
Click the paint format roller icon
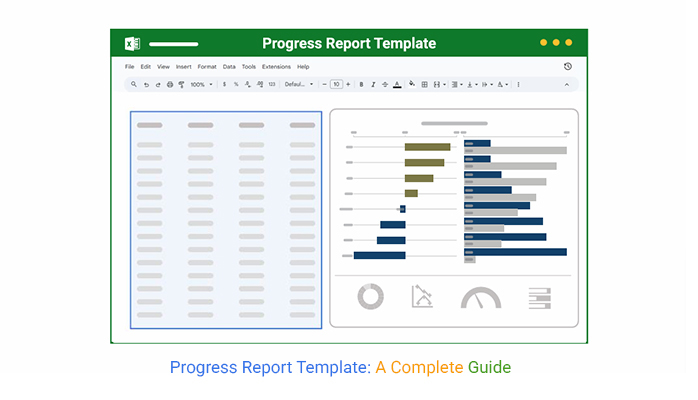pyautogui.click(x=181, y=85)
